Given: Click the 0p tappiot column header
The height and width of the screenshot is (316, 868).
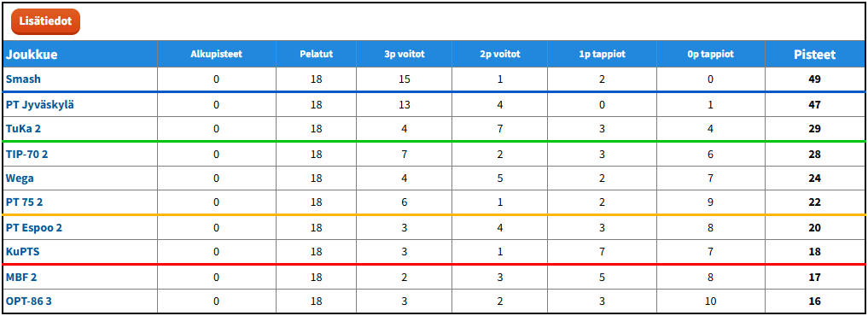Looking at the screenshot, I should tap(711, 55).
